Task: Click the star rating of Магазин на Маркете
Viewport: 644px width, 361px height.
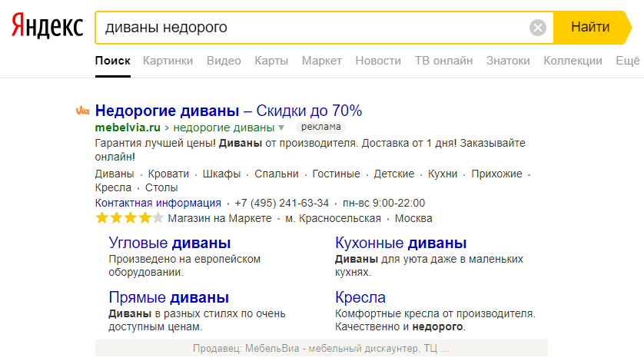Action: (129, 218)
